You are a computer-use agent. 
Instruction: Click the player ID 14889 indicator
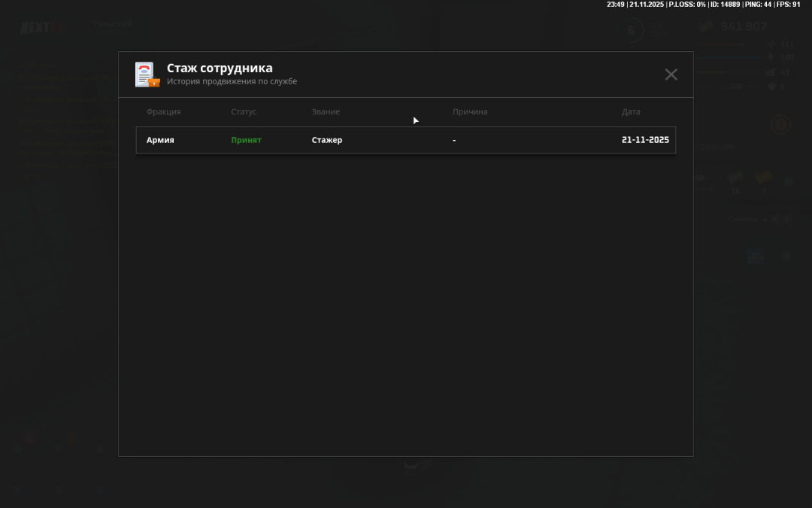(725, 5)
